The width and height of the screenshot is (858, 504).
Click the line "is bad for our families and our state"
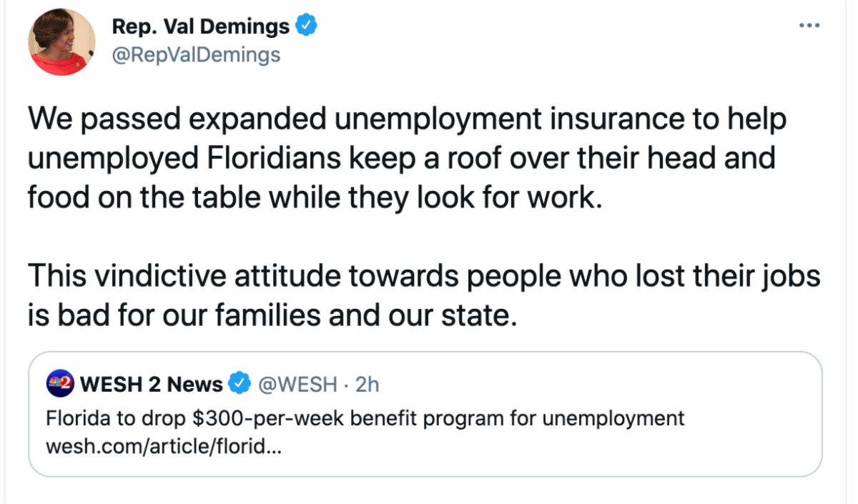tap(272, 314)
